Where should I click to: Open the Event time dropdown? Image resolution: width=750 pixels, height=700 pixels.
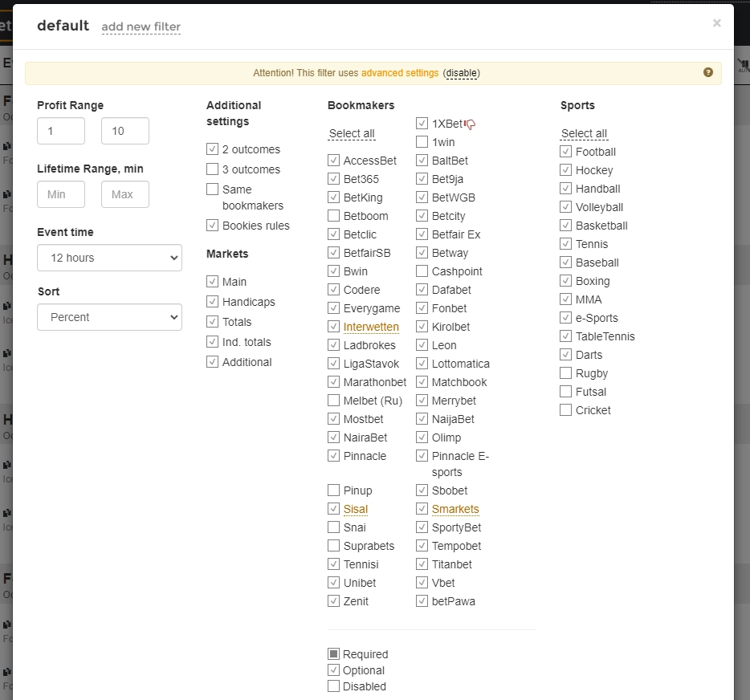click(109, 258)
